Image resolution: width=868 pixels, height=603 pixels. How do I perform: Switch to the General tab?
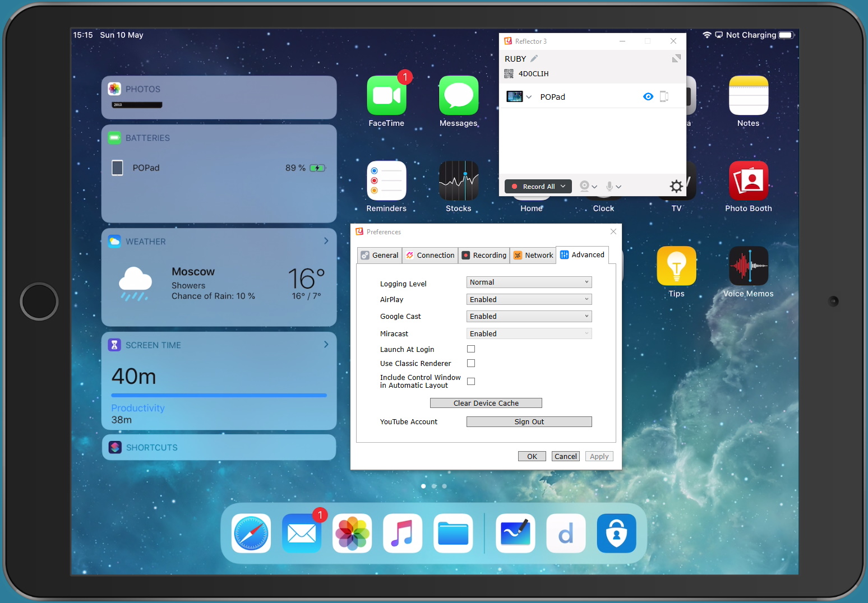pyautogui.click(x=380, y=255)
